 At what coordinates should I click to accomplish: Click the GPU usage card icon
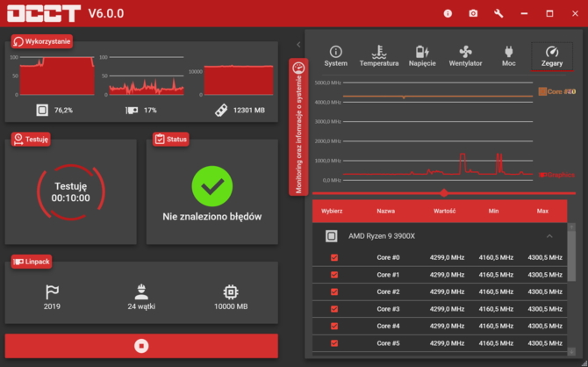tap(132, 110)
